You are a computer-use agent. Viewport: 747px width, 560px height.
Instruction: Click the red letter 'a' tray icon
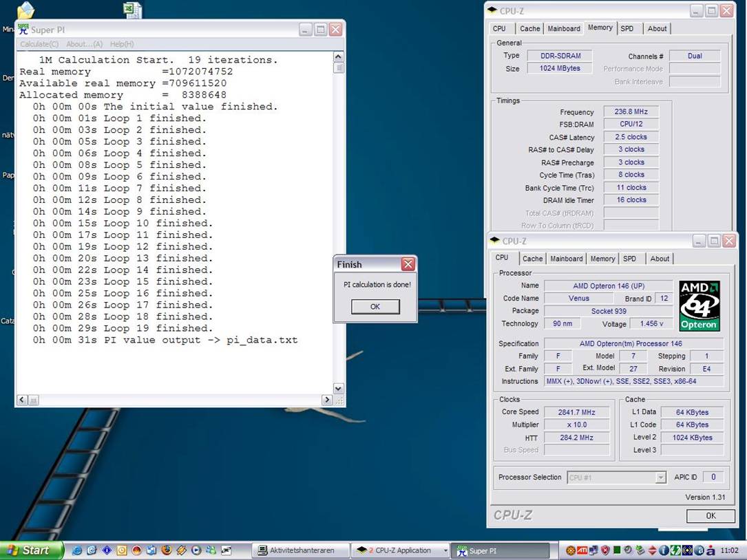click(x=711, y=550)
